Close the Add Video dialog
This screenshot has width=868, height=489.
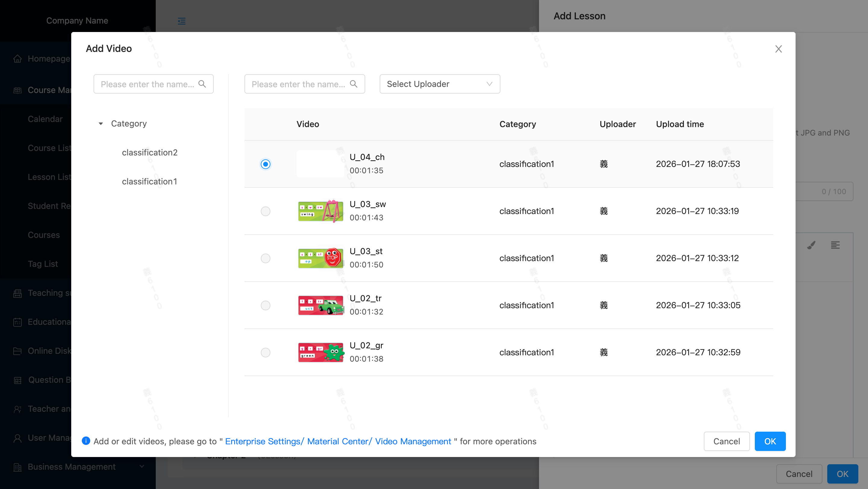778,49
